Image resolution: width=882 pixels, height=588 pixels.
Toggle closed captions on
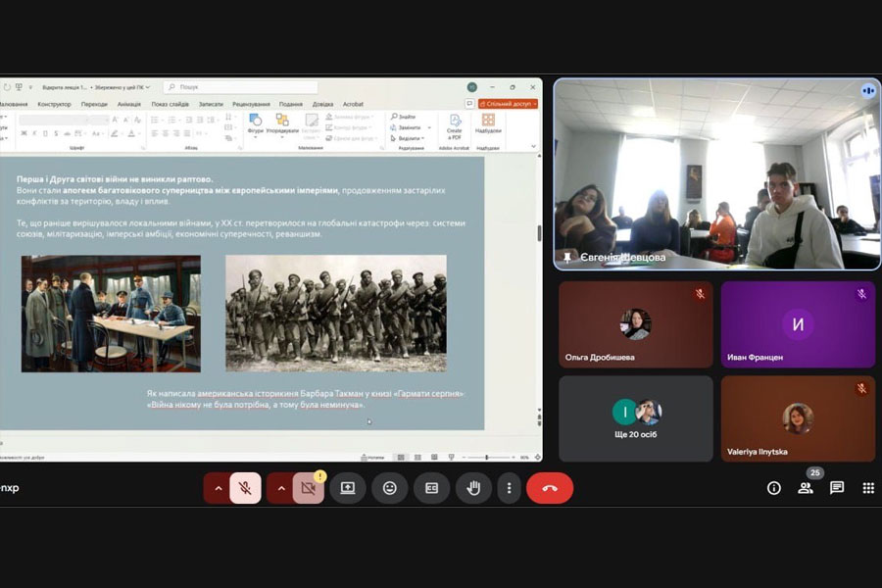point(431,488)
